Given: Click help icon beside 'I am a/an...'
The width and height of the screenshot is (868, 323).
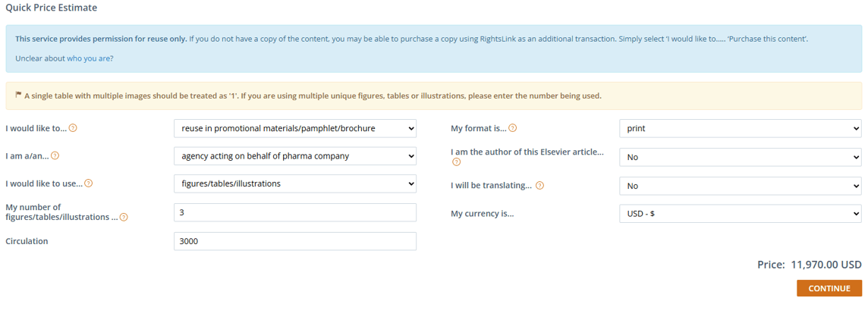Looking at the screenshot, I should [55, 156].
